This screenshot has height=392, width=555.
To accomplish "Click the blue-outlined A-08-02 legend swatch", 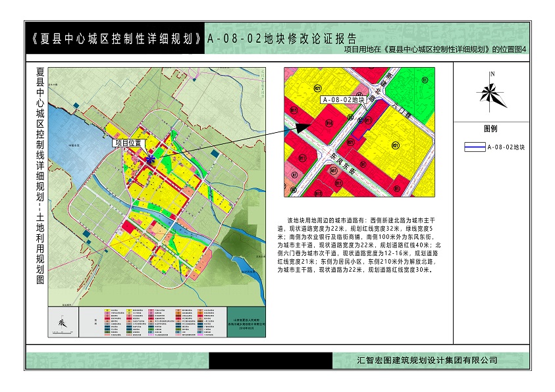I will coord(475,147).
